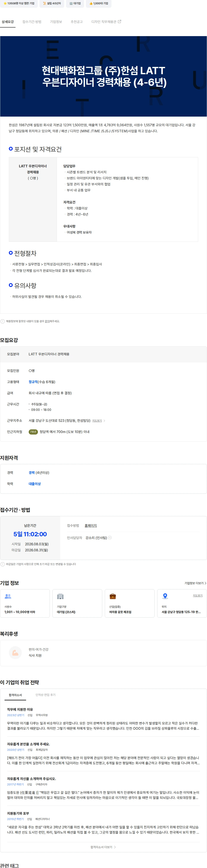Open the 홈페이지 application method link
The width and height of the screenshot is (207, 868).
pyautogui.click(x=91, y=526)
